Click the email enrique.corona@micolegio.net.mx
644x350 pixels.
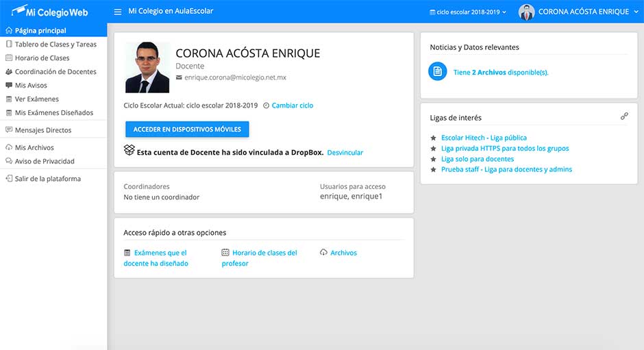click(235, 77)
